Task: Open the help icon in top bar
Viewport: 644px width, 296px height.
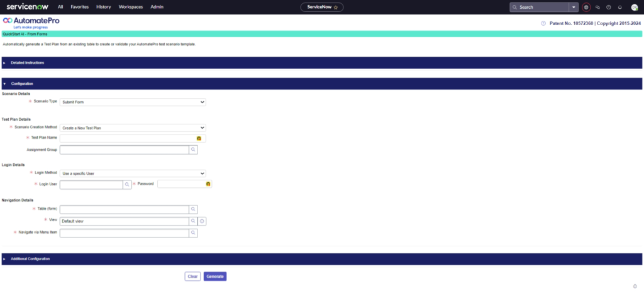Action: 608,7
